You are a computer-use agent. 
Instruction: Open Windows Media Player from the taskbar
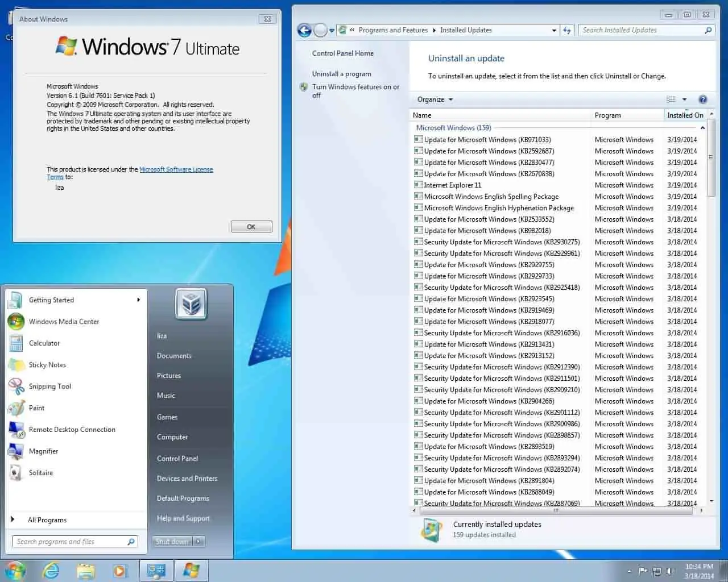120,571
